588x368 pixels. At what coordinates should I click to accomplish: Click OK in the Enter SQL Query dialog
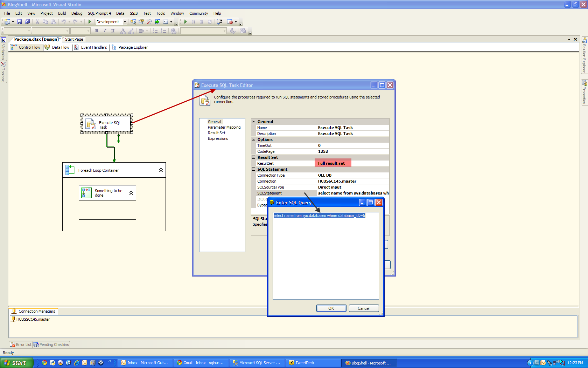[x=331, y=308]
